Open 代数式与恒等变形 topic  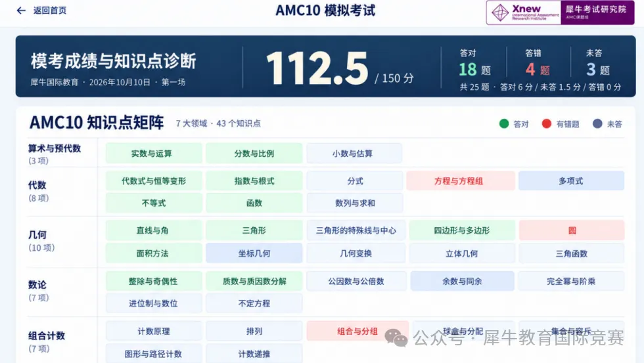154,181
